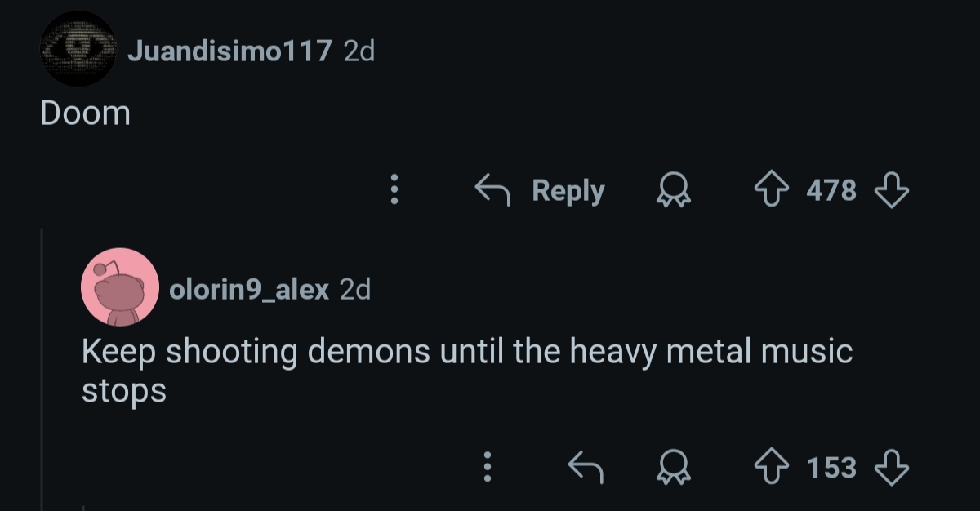The image size is (980, 511).
Task: View olorin9_alex's pink snoo avatar
Action: [120, 287]
